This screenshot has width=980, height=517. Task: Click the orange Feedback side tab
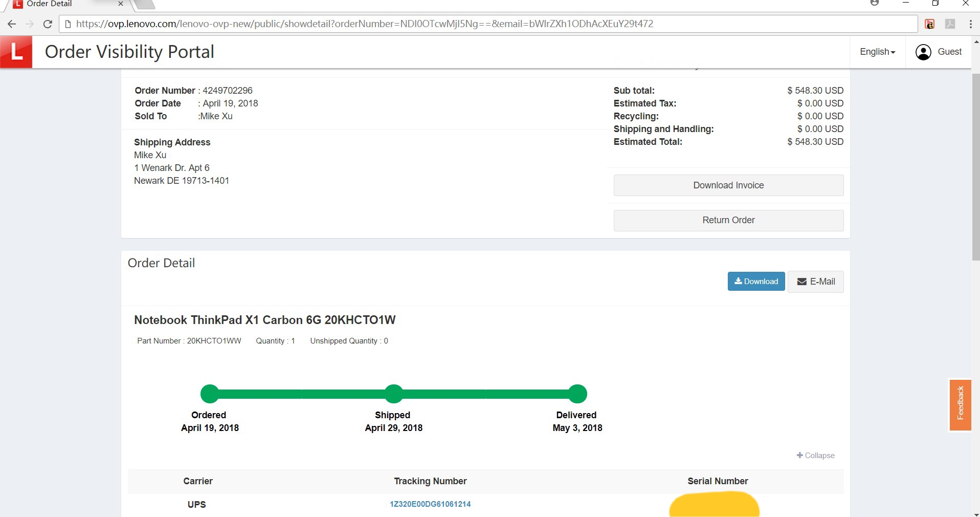pyautogui.click(x=960, y=404)
